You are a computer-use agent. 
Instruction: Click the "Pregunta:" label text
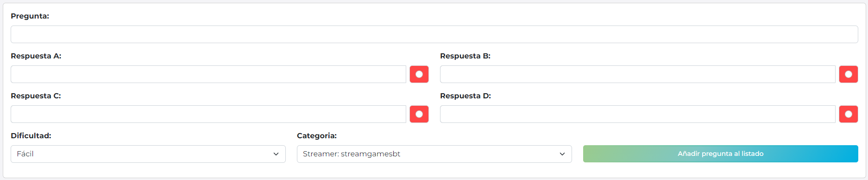point(30,16)
